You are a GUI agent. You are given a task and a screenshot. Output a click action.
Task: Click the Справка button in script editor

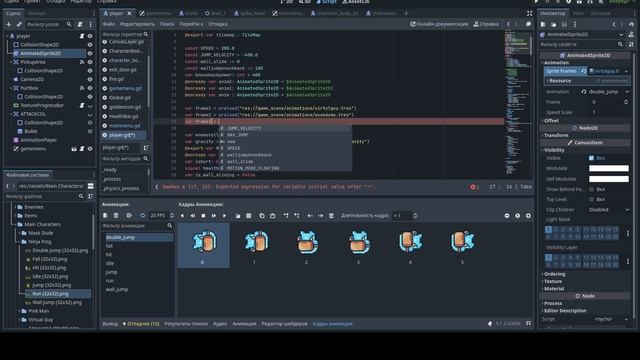[x=486, y=24]
